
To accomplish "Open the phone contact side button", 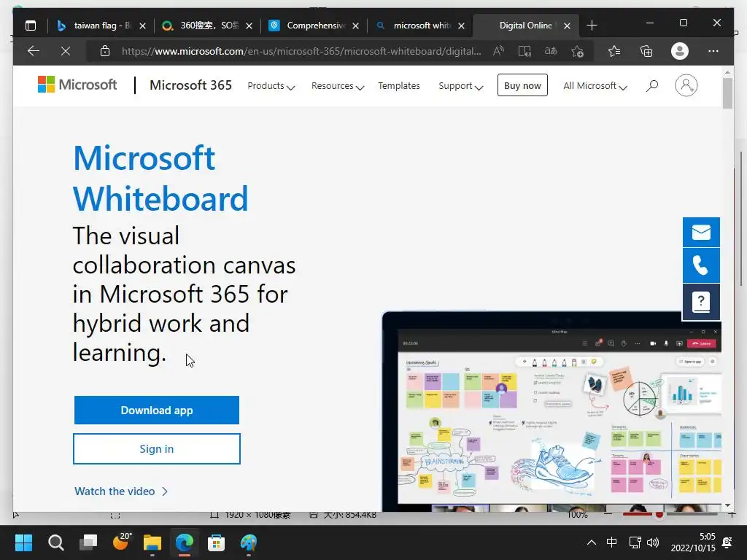I will pyautogui.click(x=701, y=265).
